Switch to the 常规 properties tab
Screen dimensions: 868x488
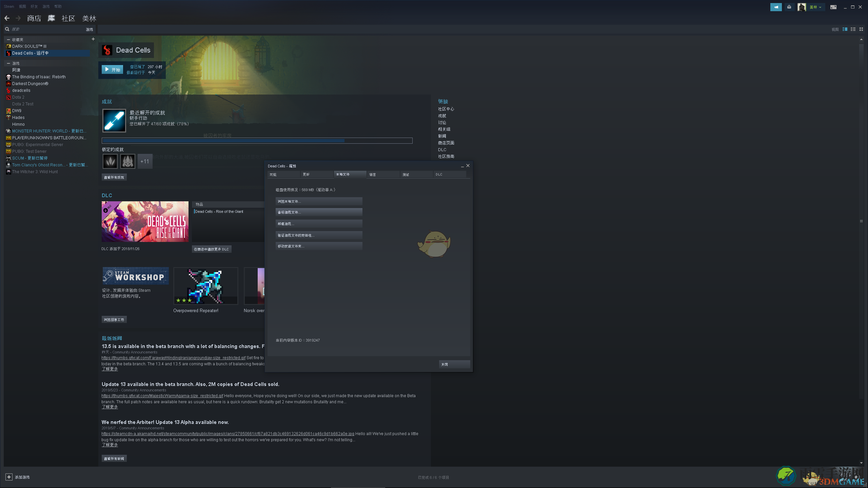coord(283,175)
